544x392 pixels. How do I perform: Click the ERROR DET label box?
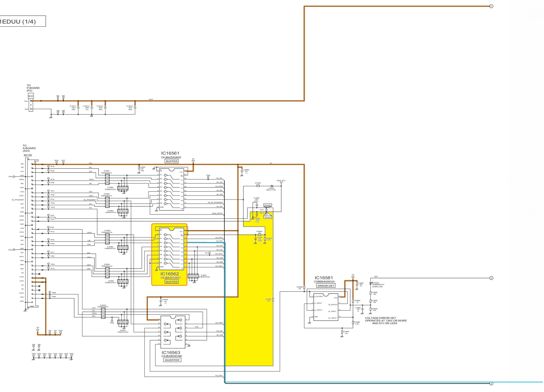[x=326, y=286]
